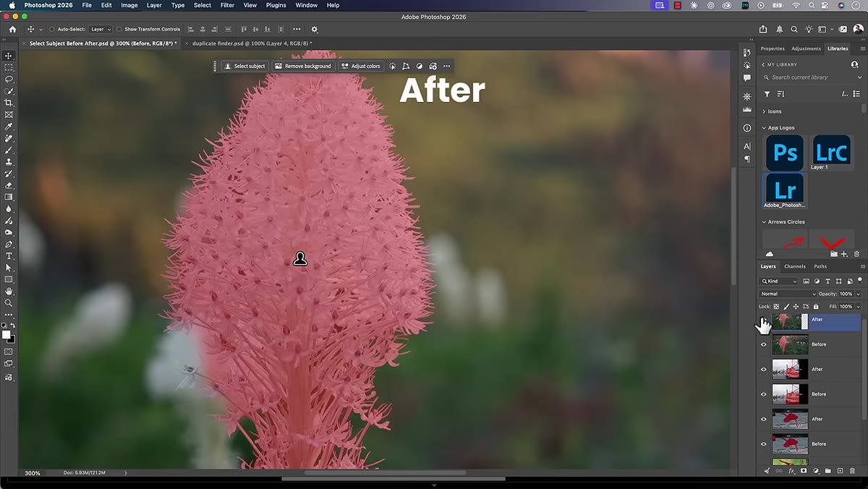Show the selected After layer's visibility

(x=764, y=320)
